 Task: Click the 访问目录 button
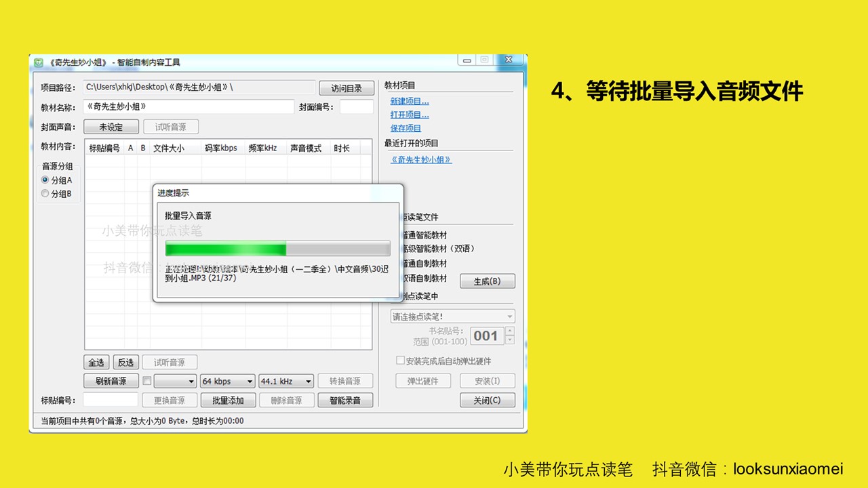point(346,88)
